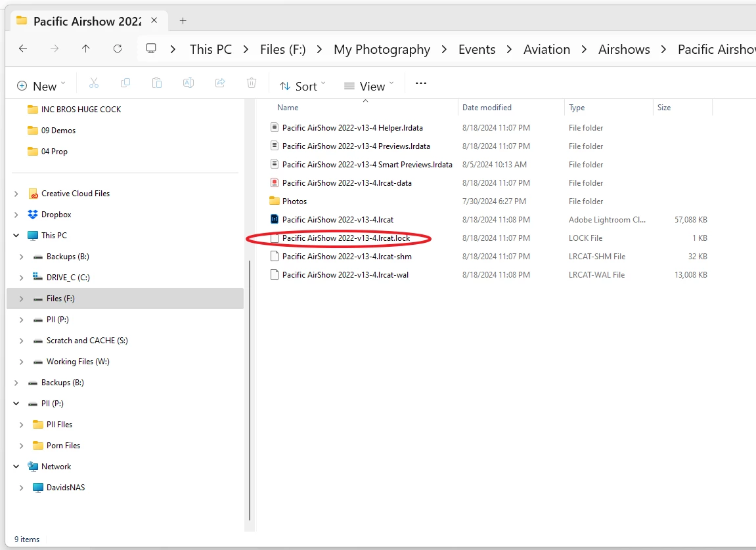Viewport: 756px width, 550px height.
Task: Sort by the Type column header
Action: 577,108
